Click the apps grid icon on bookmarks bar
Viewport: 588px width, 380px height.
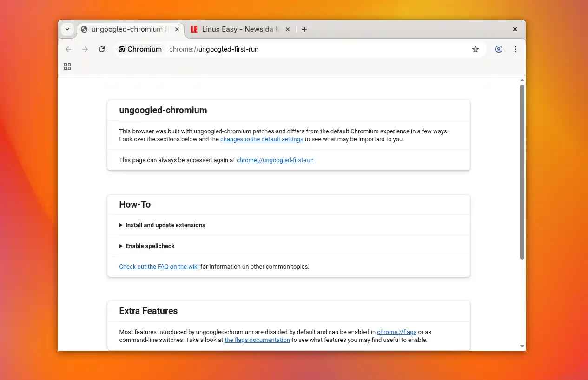[x=67, y=66]
